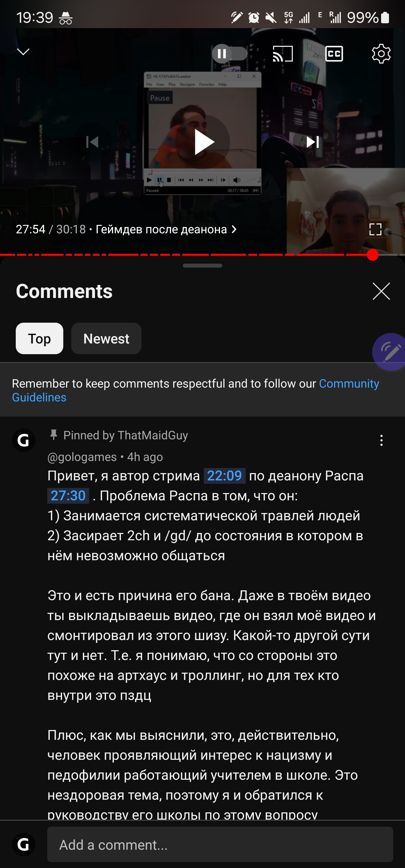
Task: Tap the floating purple pen edit button
Action: [390, 352]
